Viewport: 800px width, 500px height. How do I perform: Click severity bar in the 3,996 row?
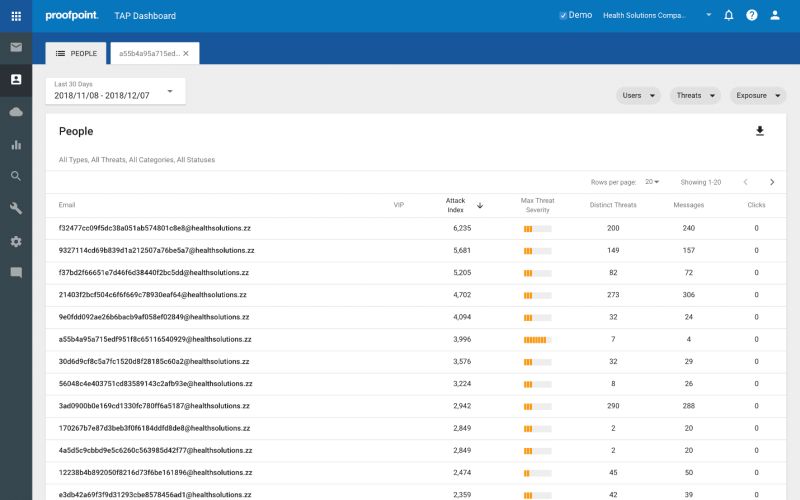pos(537,340)
